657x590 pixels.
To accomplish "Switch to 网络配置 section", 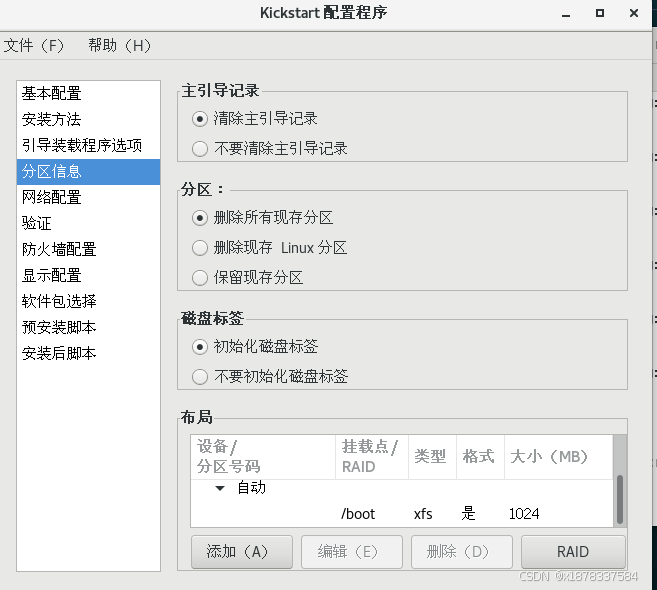I will point(88,197).
